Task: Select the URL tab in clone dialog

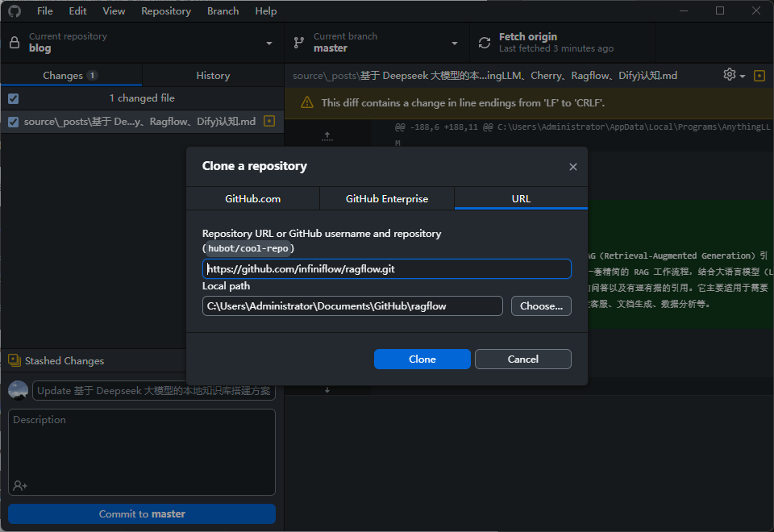Action: coord(521,198)
